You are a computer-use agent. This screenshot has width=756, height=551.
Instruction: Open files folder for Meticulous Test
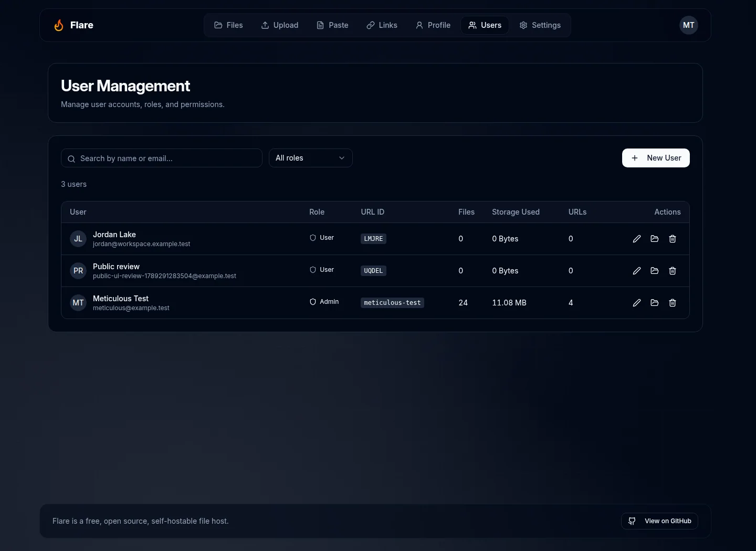[655, 303]
